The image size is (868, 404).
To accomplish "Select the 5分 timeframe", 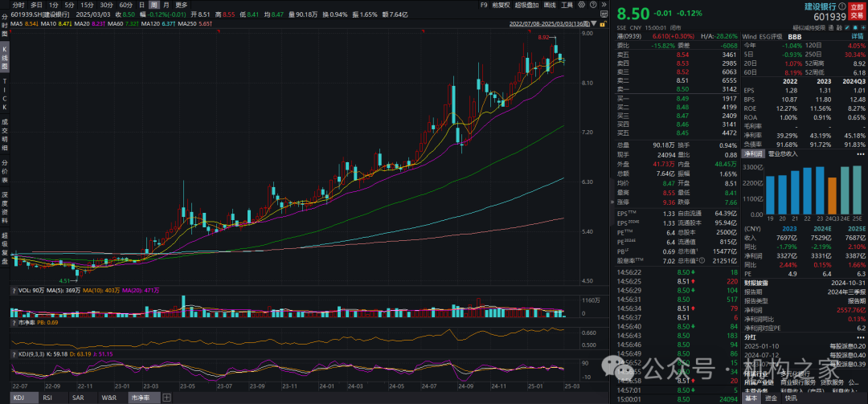I will tap(69, 5).
